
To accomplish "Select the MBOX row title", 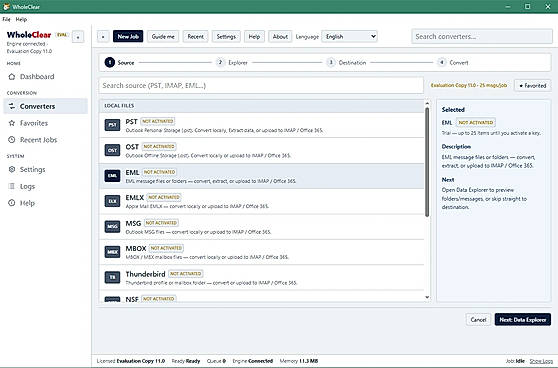I will [x=136, y=248].
